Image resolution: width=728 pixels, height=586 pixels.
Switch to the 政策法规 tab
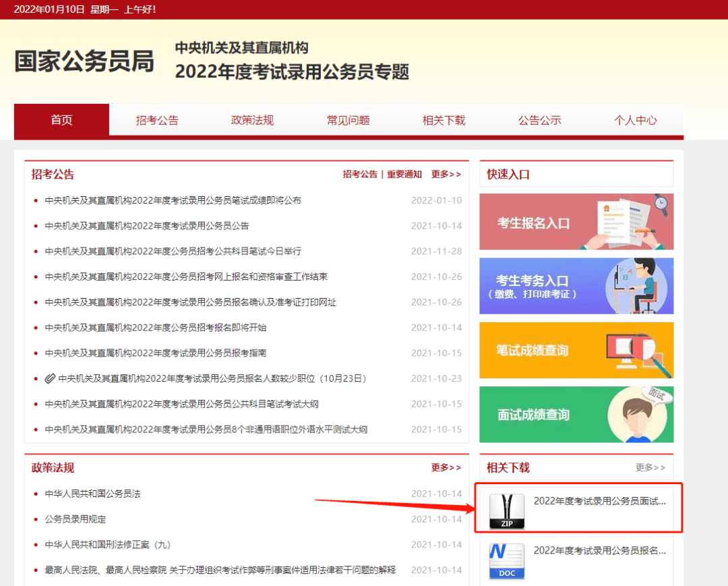tap(253, 120)
